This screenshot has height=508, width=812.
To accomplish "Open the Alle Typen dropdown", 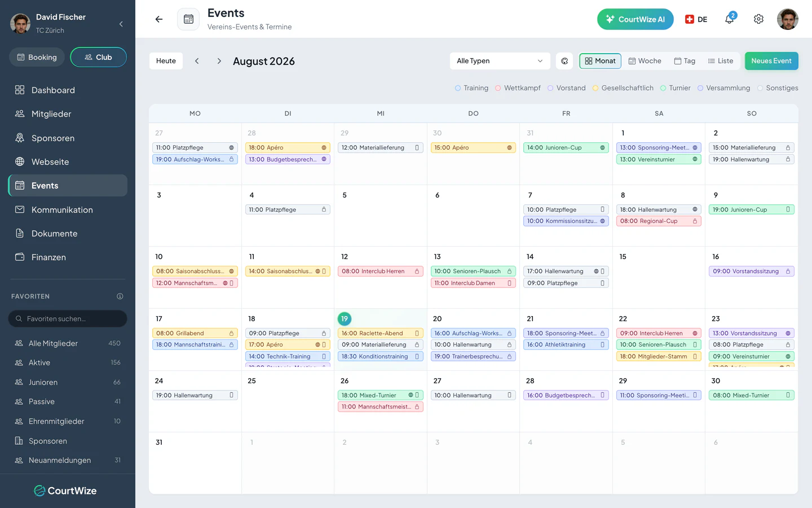I will tap(500, 61).
